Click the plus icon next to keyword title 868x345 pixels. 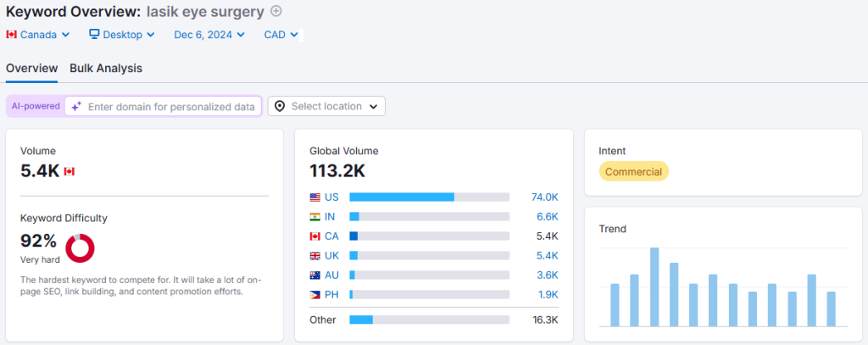tap(275, 12)
